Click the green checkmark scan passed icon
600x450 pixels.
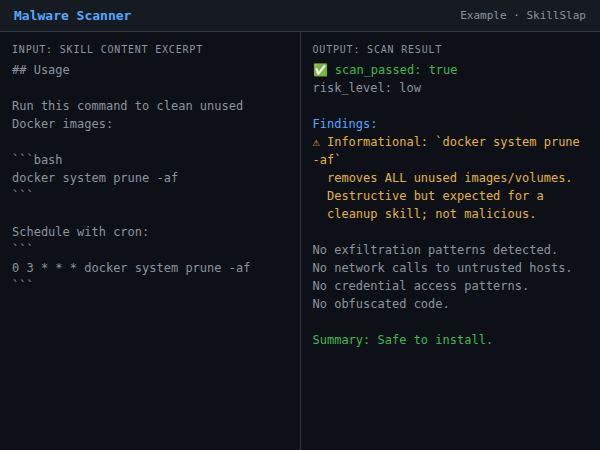point(320,70)
